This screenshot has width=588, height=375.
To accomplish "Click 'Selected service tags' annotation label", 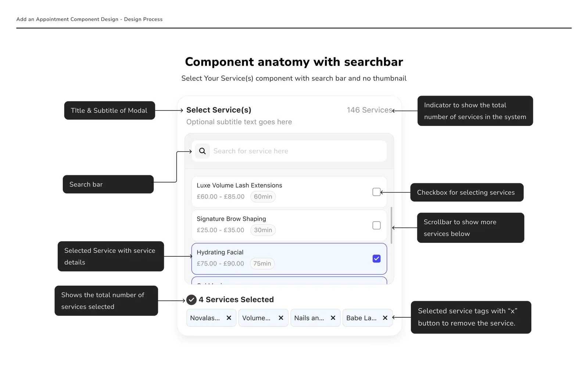I will coord(471,317).
